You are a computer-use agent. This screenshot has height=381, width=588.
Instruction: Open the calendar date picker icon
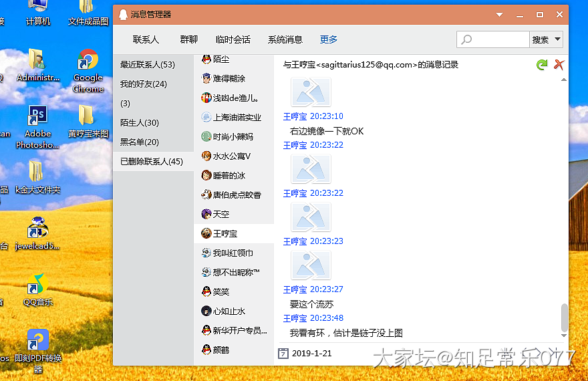click(x=283, y=353)
